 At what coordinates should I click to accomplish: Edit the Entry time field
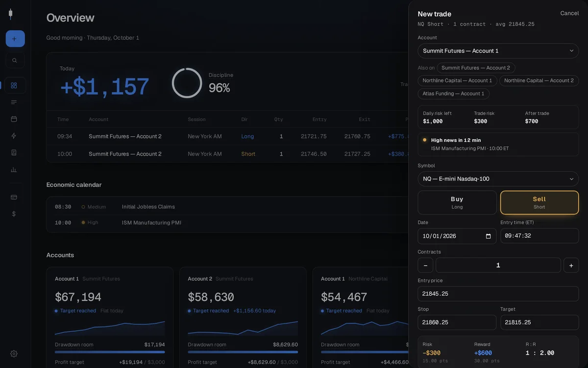coord(539,236)
